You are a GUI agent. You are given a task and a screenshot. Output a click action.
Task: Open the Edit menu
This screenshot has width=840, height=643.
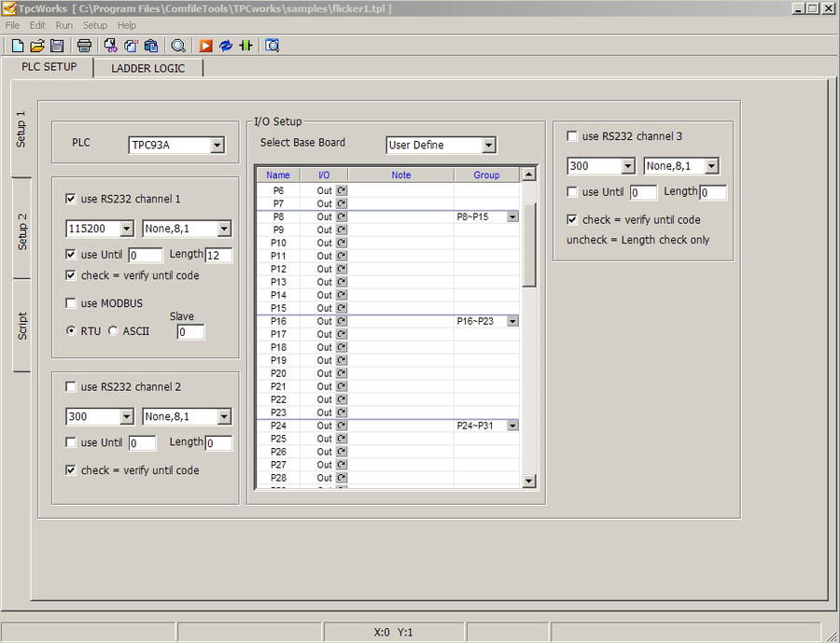click(37, 25)
